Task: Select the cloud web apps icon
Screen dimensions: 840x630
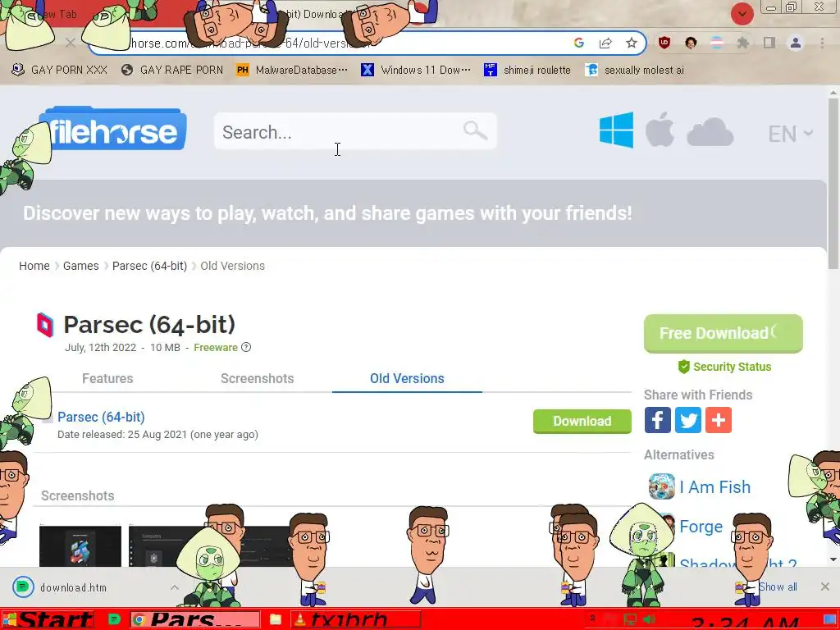Action: click(x=710, y=132)
